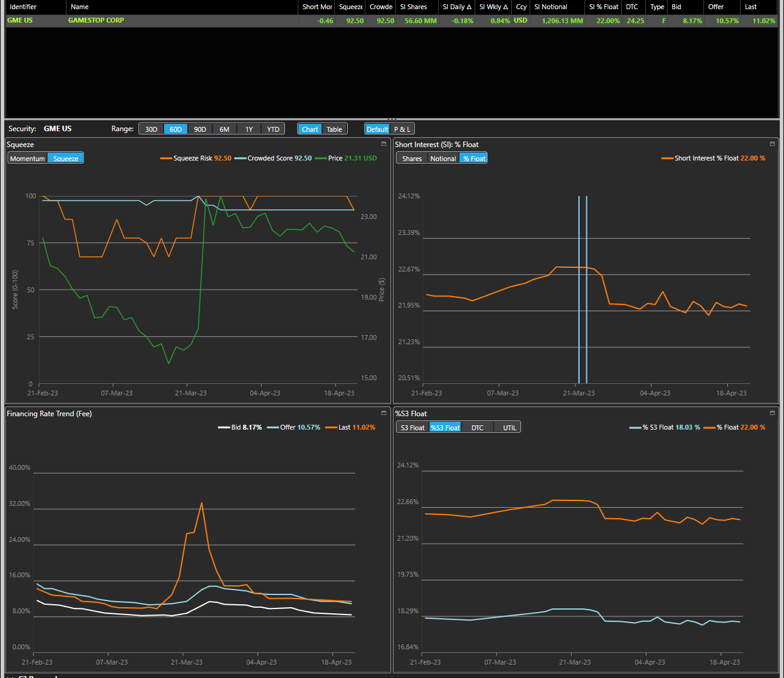Switch layout to P & L
Image resolution: width=784 pixels, height=678 pixels.
pyautogui.click(x=402, y=129)
